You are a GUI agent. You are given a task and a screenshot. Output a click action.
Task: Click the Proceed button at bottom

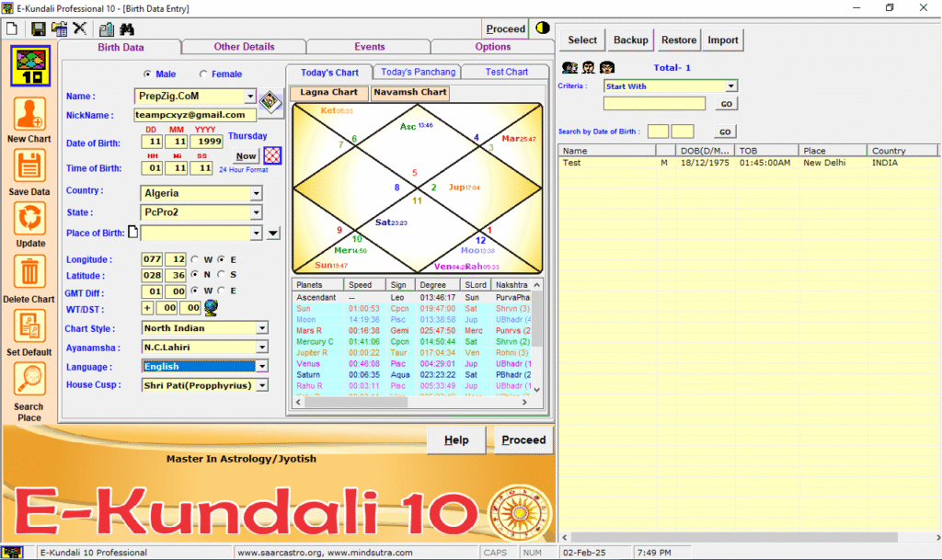(x=523, y=440)
